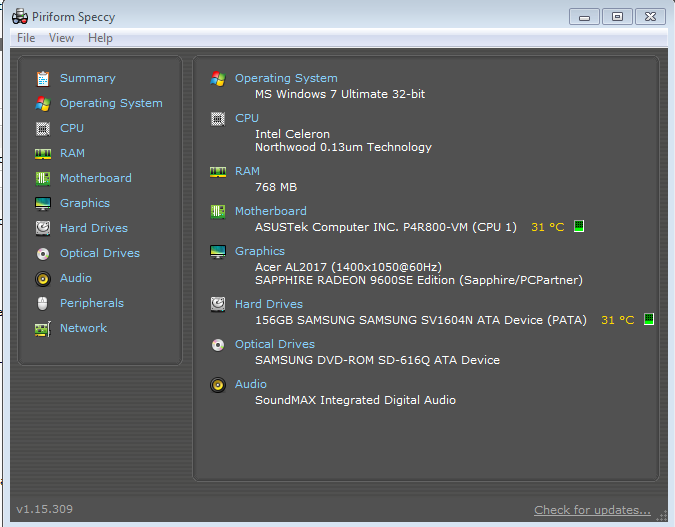Open the File menu
The height and width of the screenshot is (527, 675).
(x=26, y=38)
